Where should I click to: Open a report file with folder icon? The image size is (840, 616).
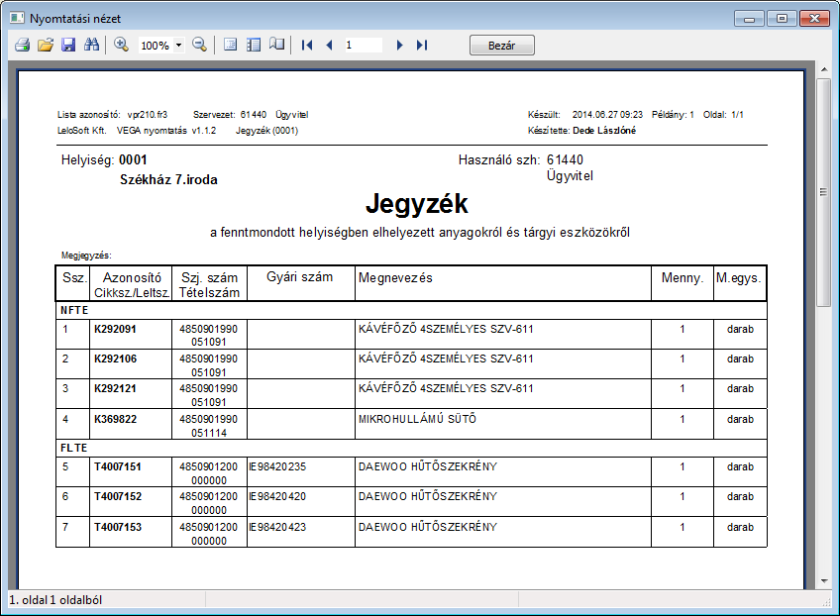point(46,45)
